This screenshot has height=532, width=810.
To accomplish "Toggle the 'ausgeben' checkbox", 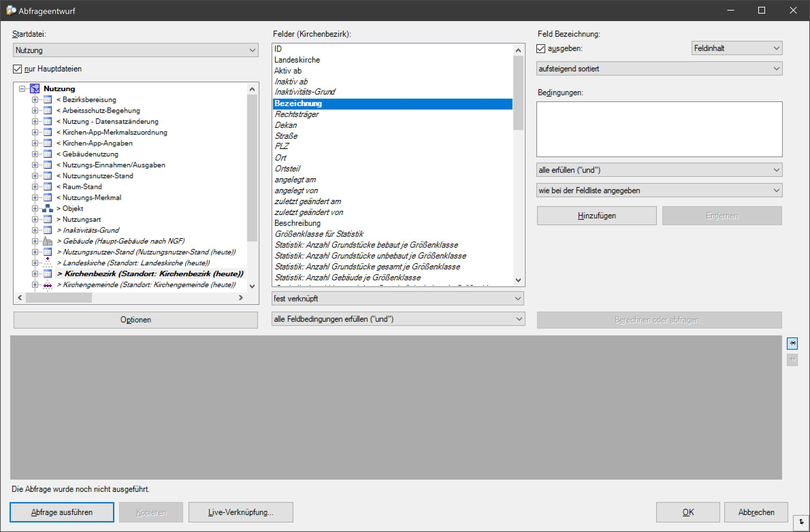I will point(541,49).
